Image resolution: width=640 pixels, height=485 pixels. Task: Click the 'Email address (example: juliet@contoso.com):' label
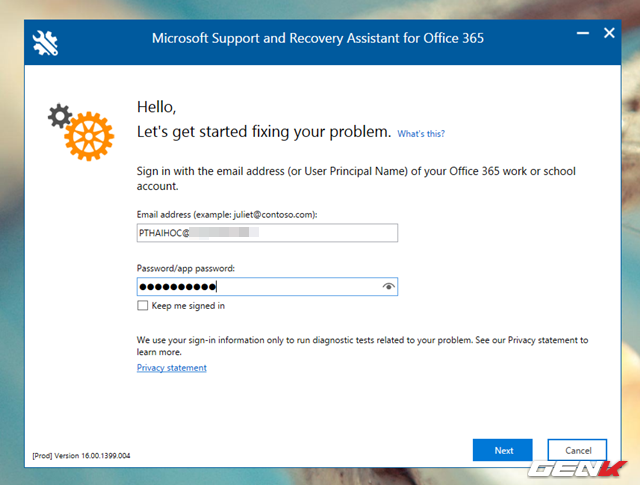[x=227, y=214]
